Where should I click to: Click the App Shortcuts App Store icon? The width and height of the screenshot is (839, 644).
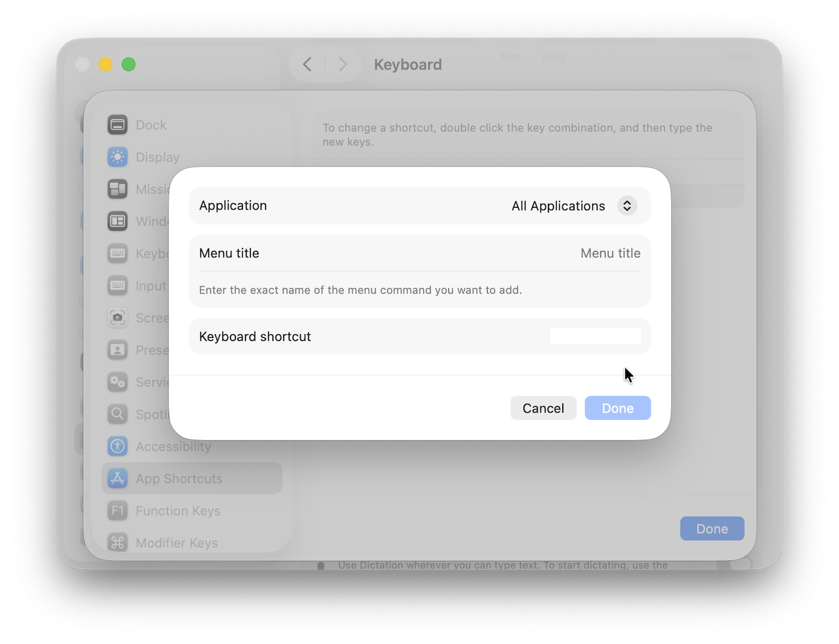(x=118, y=478)
